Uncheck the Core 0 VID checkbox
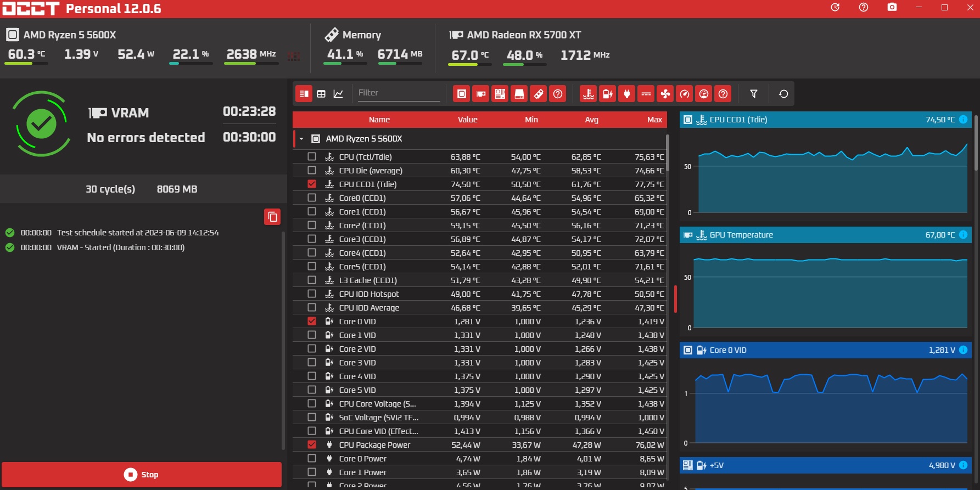 [x=312, y=321]
